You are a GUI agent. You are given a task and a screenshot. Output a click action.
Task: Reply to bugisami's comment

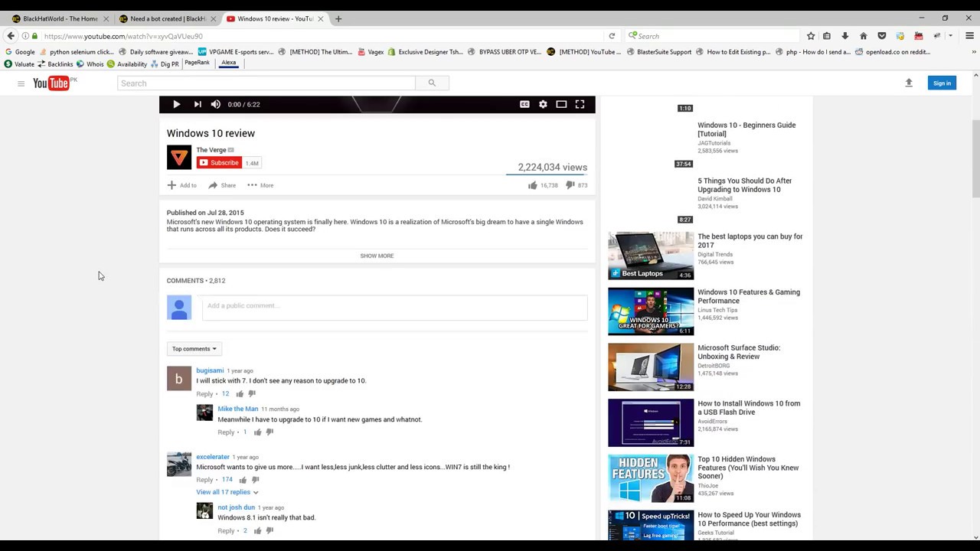[x=204, y=393]
